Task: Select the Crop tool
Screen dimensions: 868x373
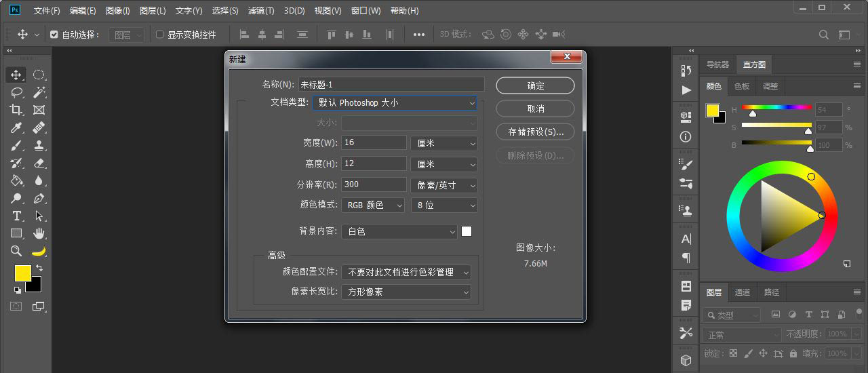Action: (x=16, y=110)
